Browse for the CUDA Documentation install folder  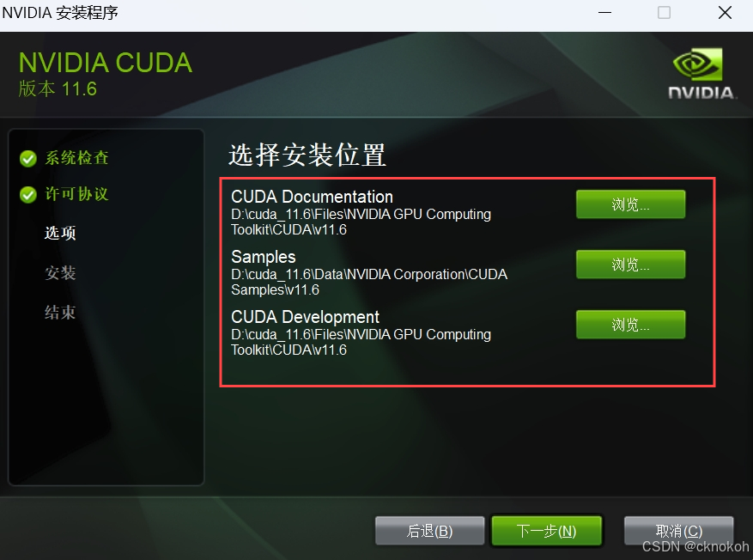630,204
